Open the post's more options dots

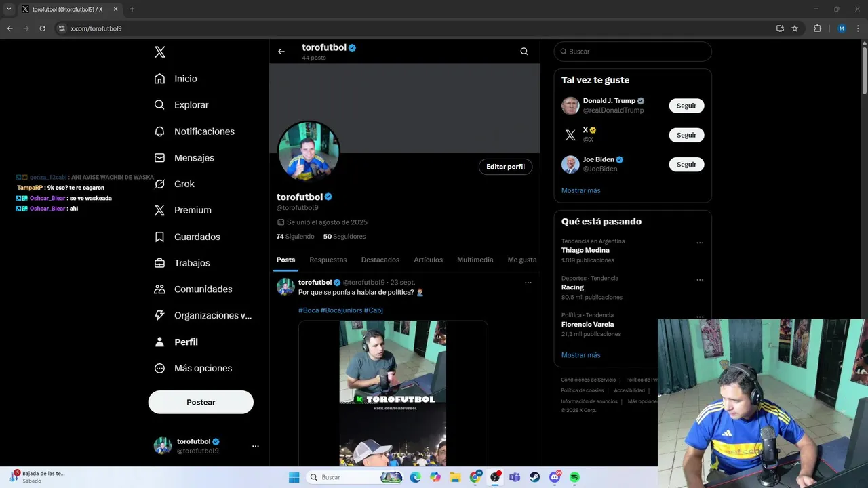pos(528,283)
